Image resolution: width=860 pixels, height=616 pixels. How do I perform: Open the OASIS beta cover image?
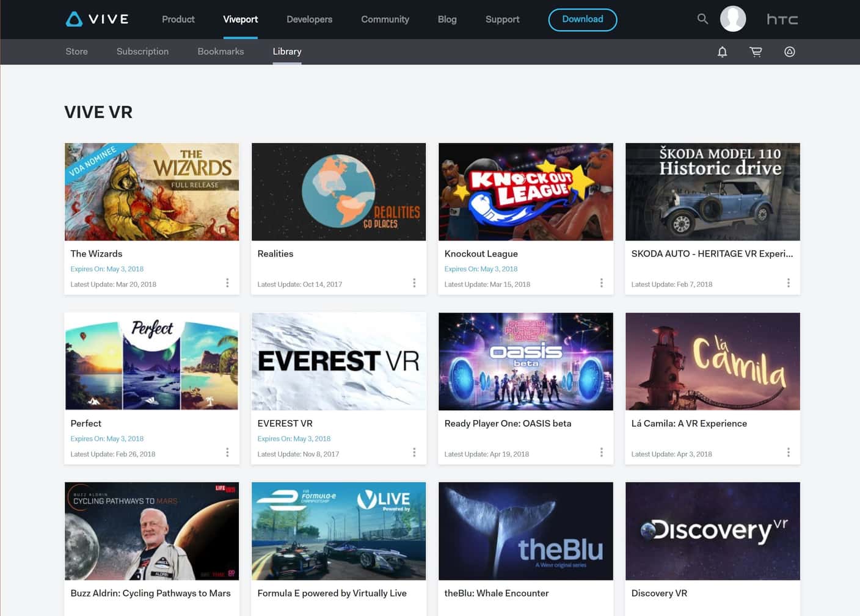[526, 361]
